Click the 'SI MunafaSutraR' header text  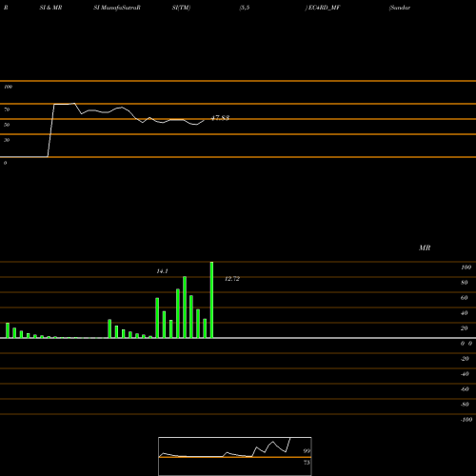(117, 8)
